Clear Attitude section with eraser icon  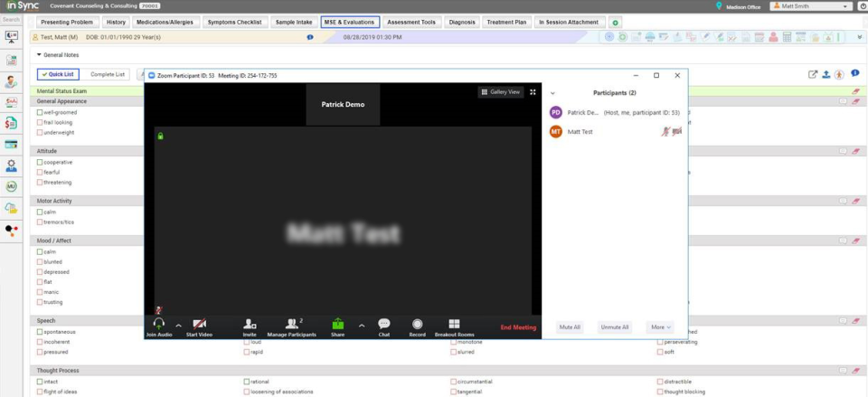(x=856, y=151)
